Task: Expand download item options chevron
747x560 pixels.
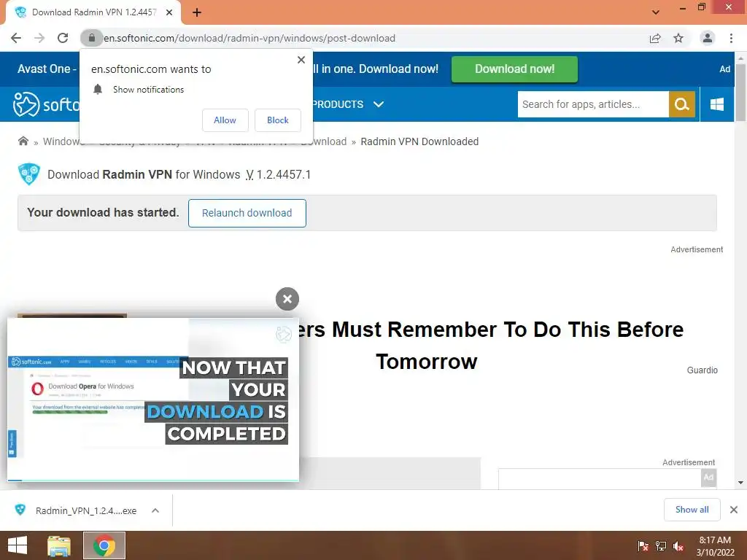Action: [155, 510]
